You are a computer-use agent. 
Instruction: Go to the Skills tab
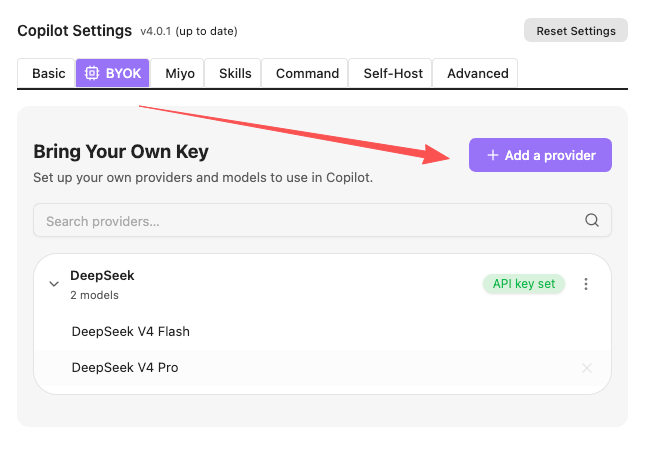tap(235, 73)
